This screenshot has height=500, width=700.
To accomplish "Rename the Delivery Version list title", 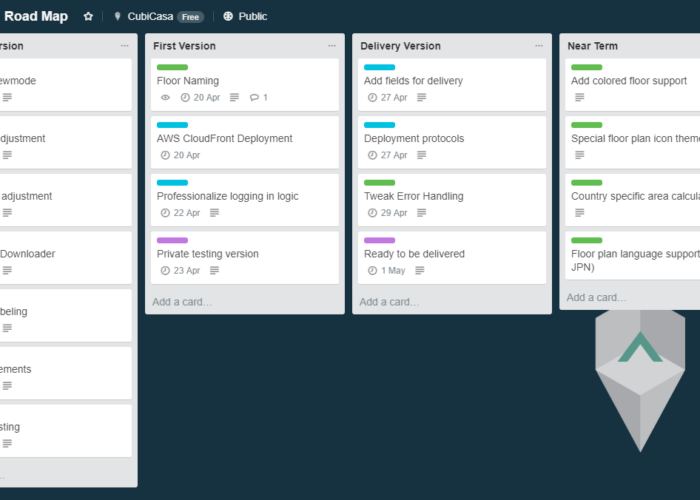I will [x=400, y=46].
